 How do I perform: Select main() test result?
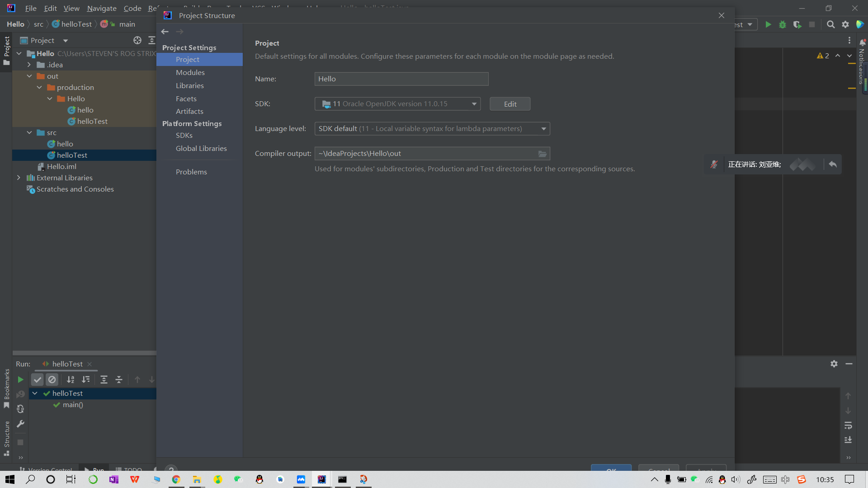click(x=73, y=405)
